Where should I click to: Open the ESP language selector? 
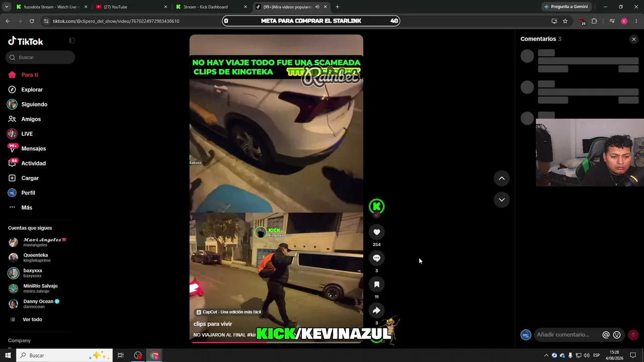596,355
